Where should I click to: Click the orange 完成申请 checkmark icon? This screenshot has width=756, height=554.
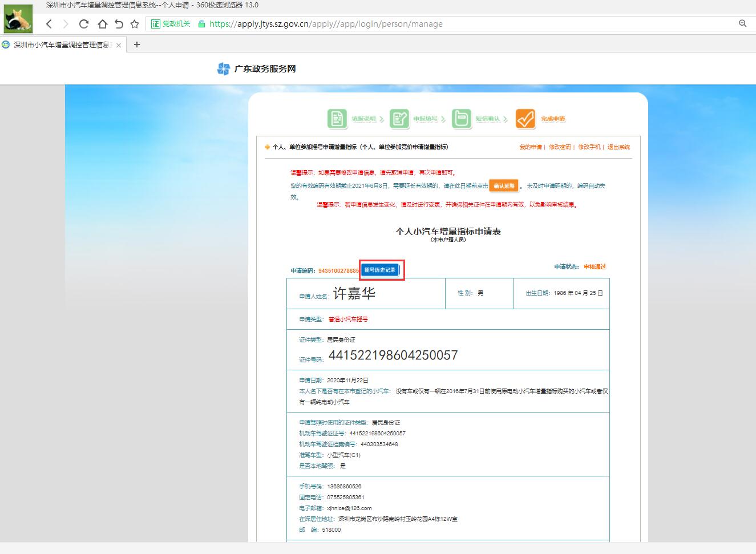pyautogui.click(x=525, y=119)
